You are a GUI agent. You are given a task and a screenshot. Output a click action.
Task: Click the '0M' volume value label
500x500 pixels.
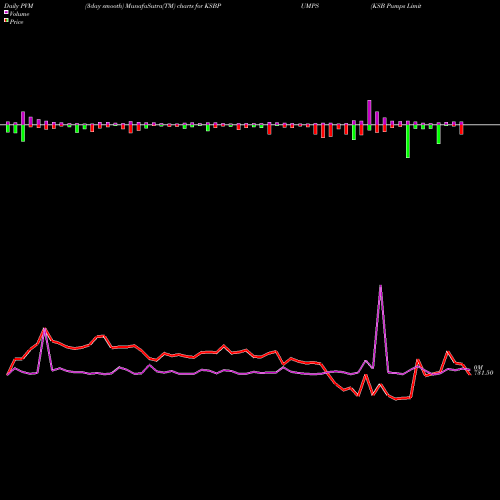[x=478, y=367]
